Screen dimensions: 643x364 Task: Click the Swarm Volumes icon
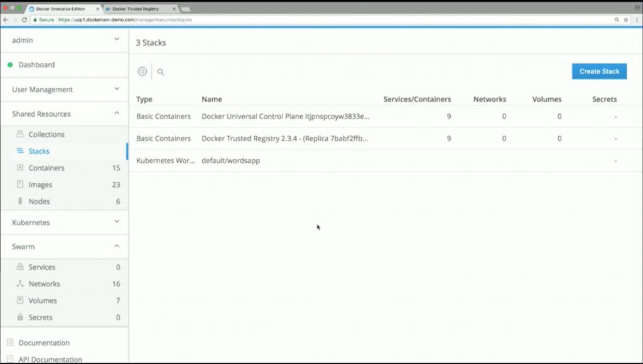coord(19,300)
